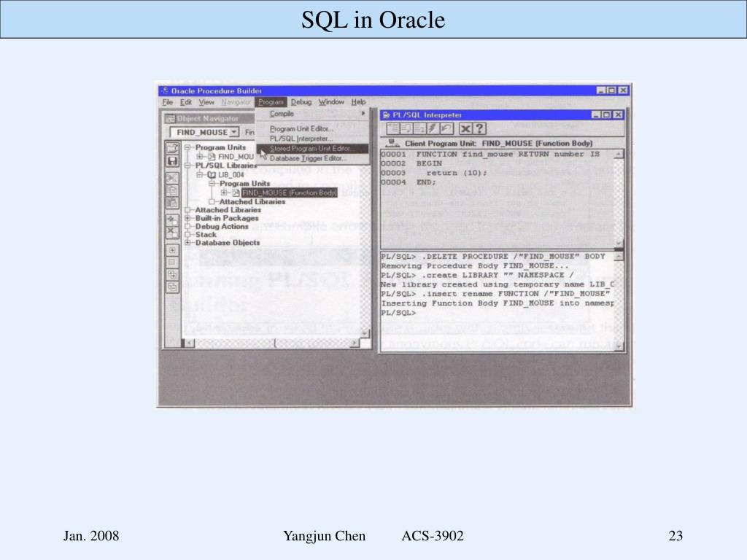Click the Object Navigator horizontal scrollbar left arrow
Screen dimensions: 747x560
coord(190,343)
